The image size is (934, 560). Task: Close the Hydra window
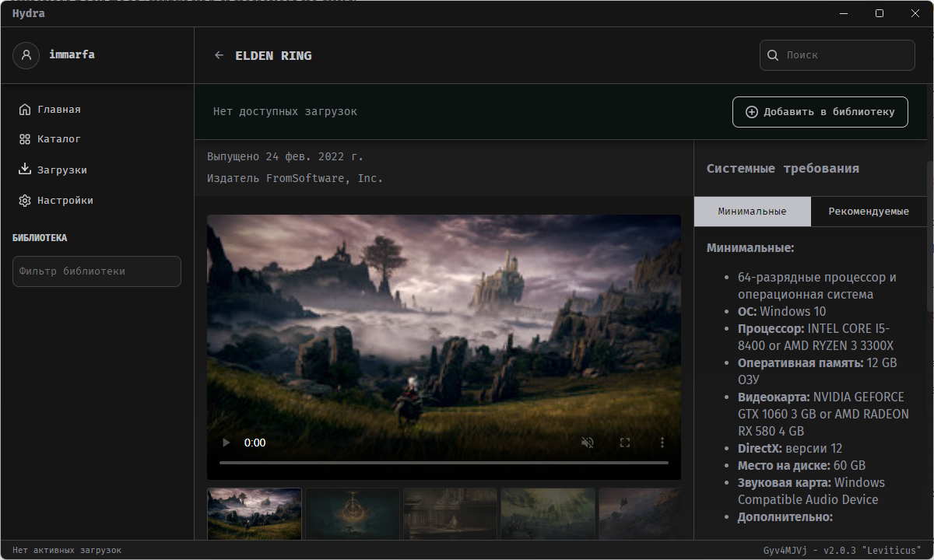[x=915, y=13]
